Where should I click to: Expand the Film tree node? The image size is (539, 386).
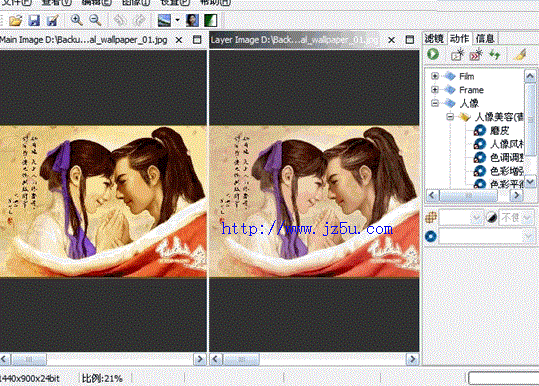tap(434, 76)
